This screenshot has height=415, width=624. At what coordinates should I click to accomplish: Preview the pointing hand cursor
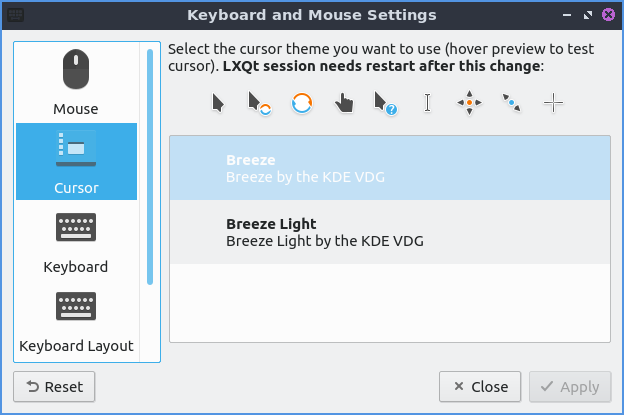click(x=343, y=103)
